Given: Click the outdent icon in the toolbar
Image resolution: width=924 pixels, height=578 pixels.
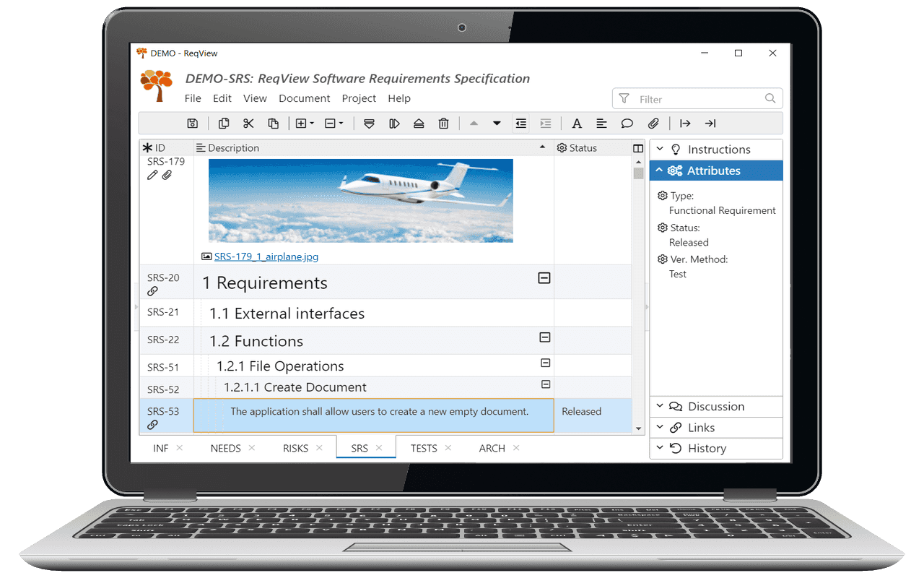Looking at the screenshot, I should tap(521, 124).
